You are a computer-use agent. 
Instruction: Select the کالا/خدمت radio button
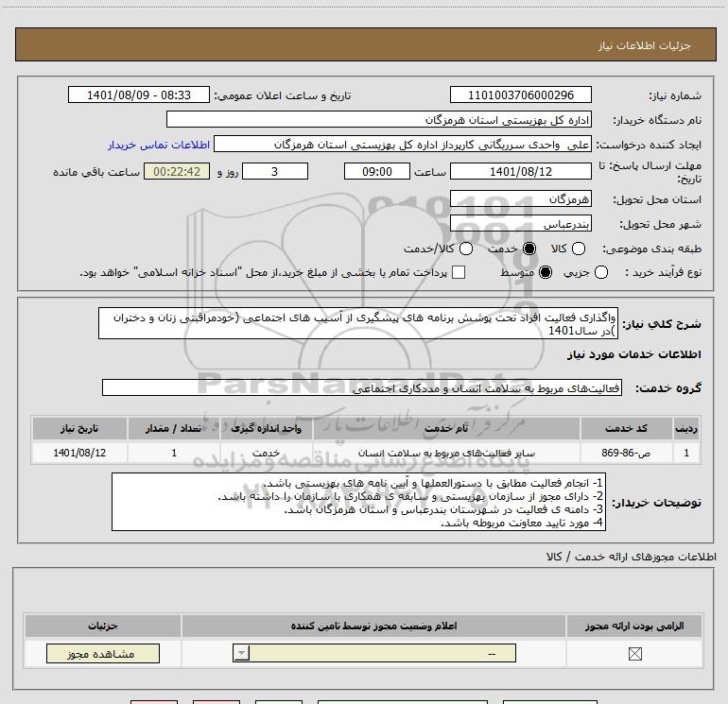coord(466,249)
